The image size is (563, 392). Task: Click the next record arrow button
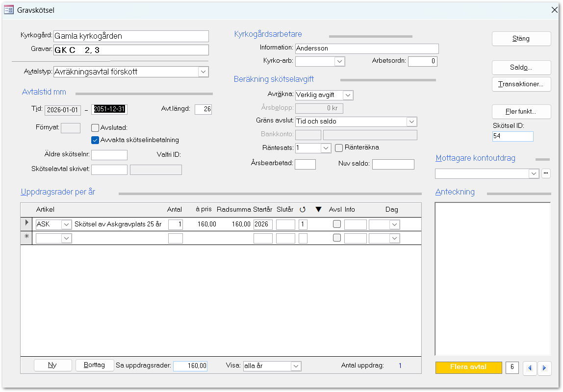point(544,368)
